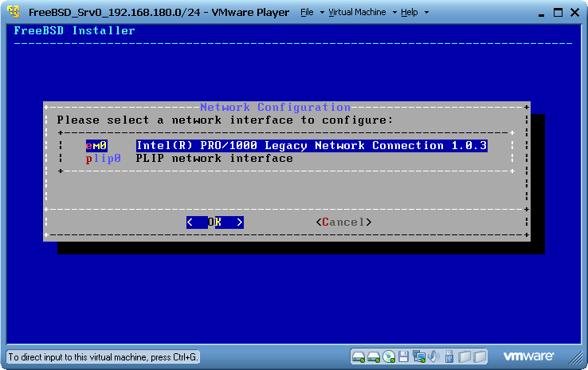Screen dimensions: 588x370
Task: Click the USB device status icon
Action: tap(449, 356)
